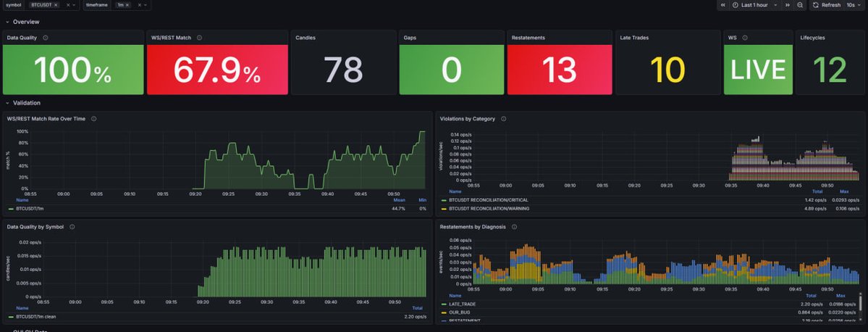The width and height of the screenshot is (868, 332).
Task: Open the Data Quality panel info icon
Action: (46, 38)
